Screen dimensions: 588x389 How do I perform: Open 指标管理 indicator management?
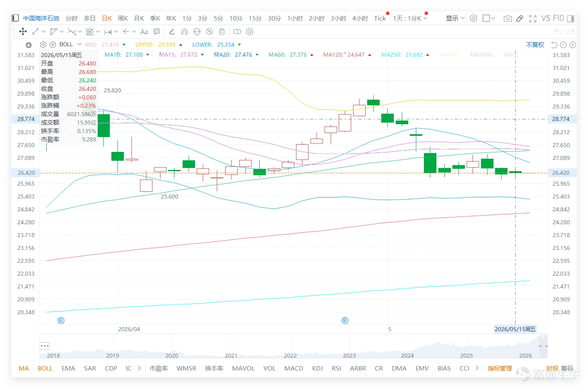pos(500,368)
